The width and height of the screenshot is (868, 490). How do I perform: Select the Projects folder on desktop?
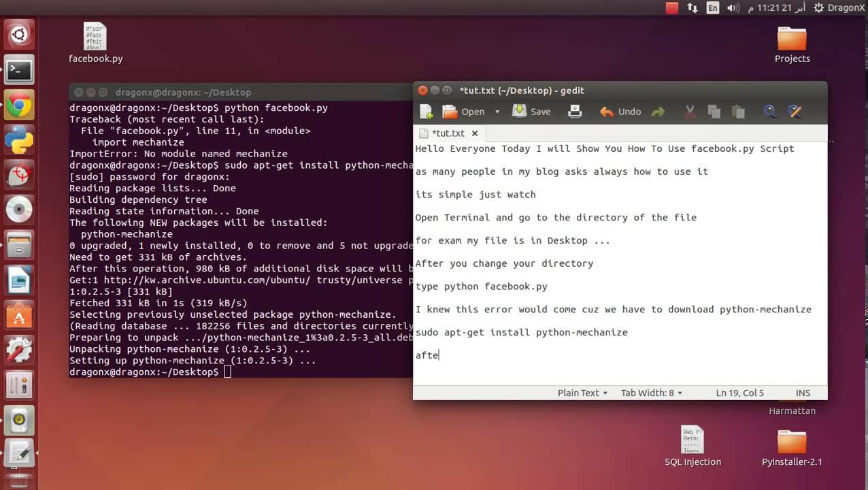(792, 44)
